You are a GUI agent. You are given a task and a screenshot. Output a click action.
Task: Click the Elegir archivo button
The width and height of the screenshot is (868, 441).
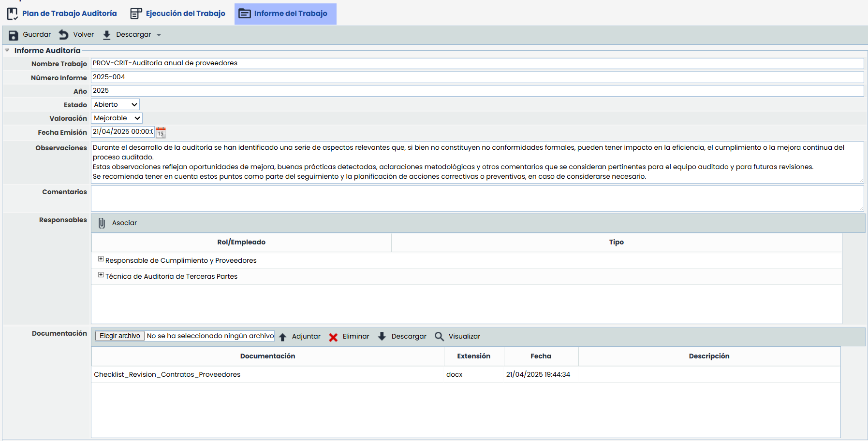pyautogui.click(x=119, y=336)
